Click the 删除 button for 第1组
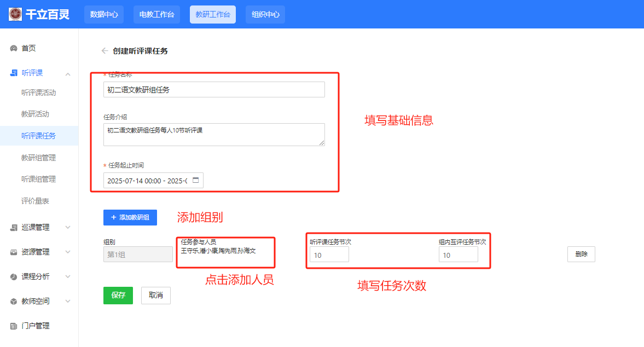Viewport: 644px width, 347px height. (x=581, y=254)
